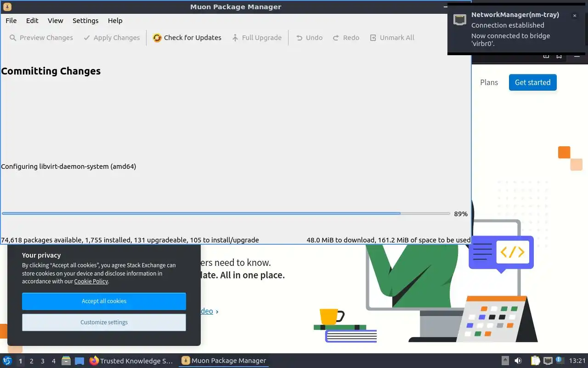This screenshot has width=588, height=368.
Task: Click the 89% progress label
Action: [x=461, y=214]
